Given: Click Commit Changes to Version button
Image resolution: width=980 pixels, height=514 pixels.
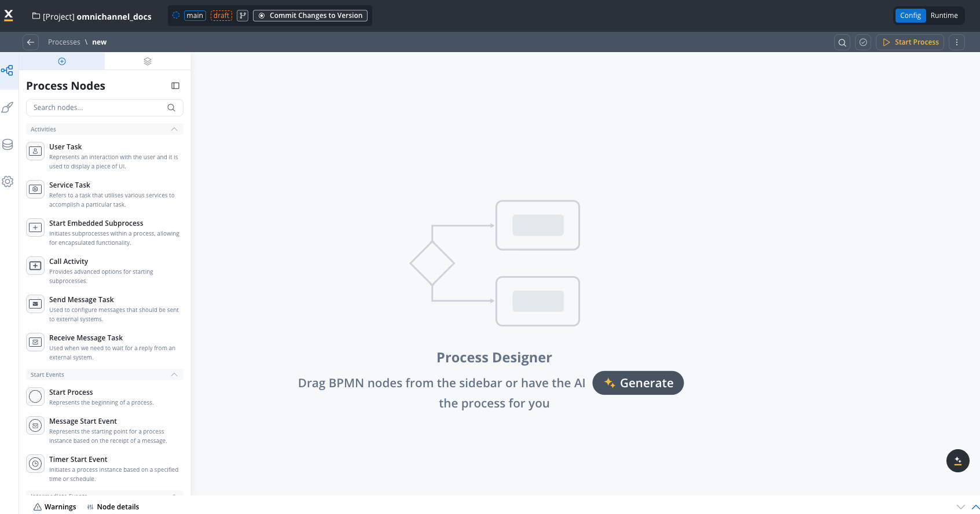Looking at the screenshot, I should (x=310, y=16).
